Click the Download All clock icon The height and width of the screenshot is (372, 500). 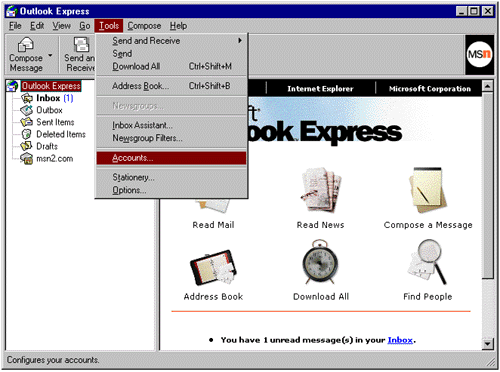(320, 262)
